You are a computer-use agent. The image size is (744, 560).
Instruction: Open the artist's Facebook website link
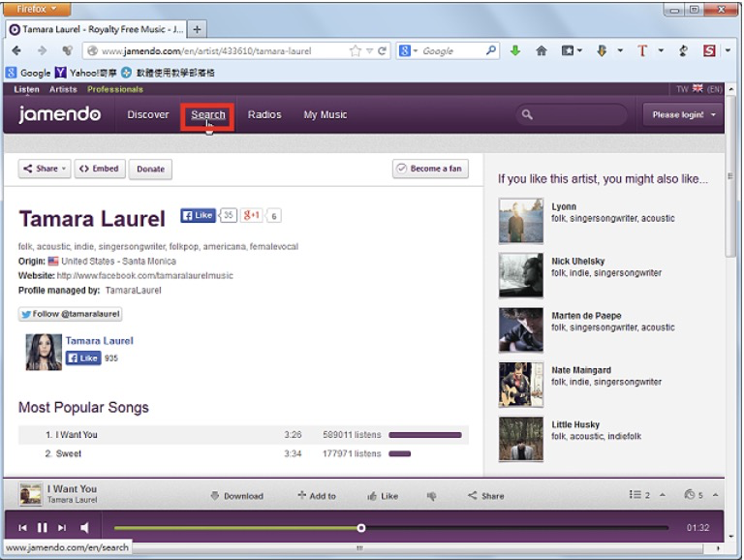[x=144, y=276]
